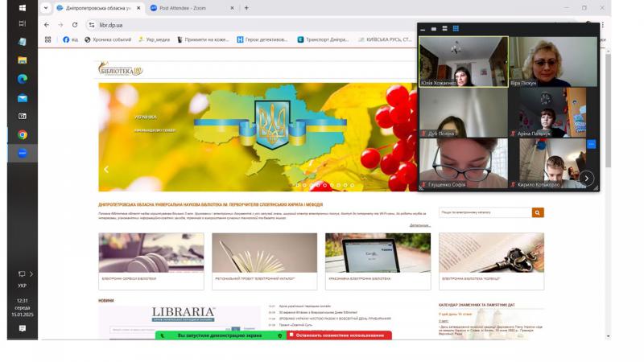Select the green screen sharing status bar
This screenshot has height=362, width=644.
pyautogui.click(x=221, y=335)
